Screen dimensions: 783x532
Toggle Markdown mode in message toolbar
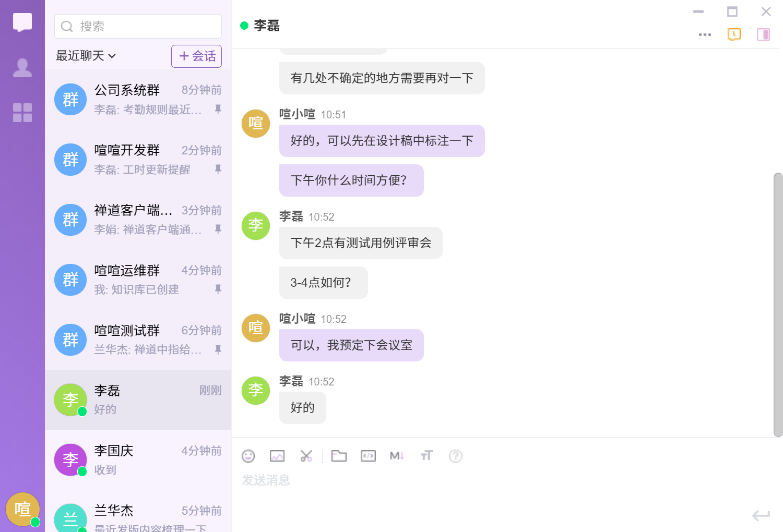pos(397,456)
